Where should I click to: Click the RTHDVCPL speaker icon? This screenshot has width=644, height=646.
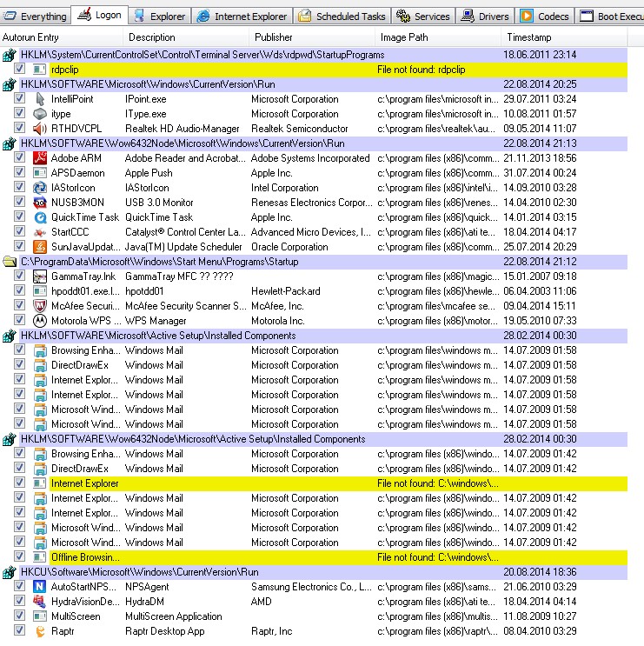(x=39, y=129)
